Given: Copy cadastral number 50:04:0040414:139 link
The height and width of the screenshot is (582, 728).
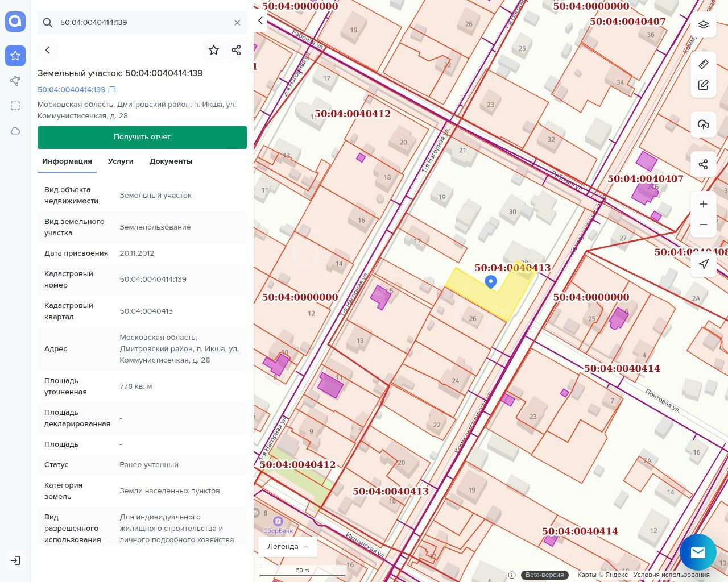Looking at the screenshot, I should pyautogui.click(x=112, y=90).
